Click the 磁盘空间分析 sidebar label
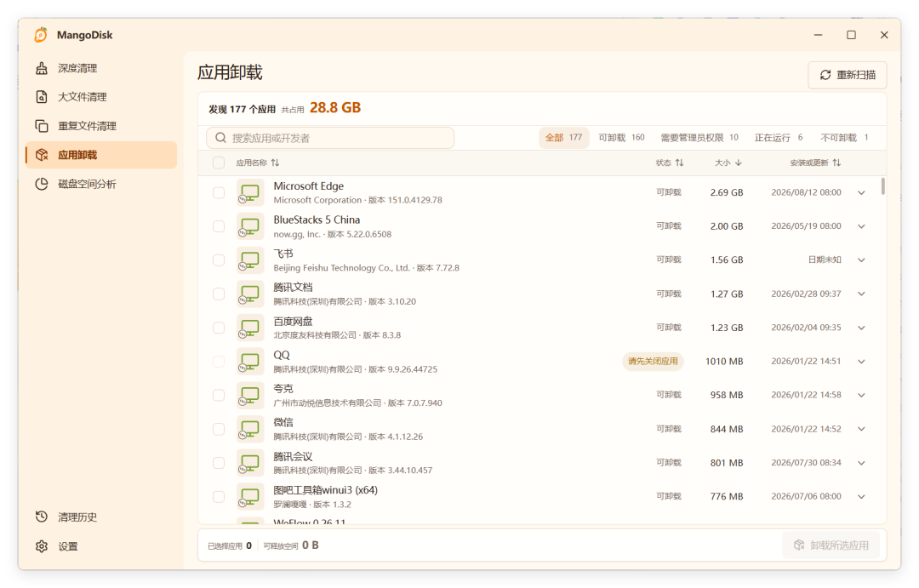Image resolution: width=919 pixels, height=588 pixels. pos(87,184)
